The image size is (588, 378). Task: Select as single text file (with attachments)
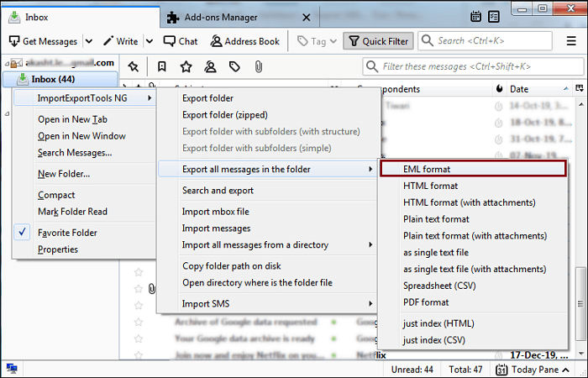pyautogui.click(x=473, y=269)
